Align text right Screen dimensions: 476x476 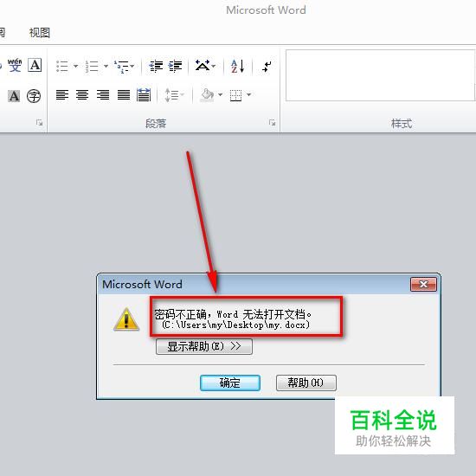(x=103, y=94)
